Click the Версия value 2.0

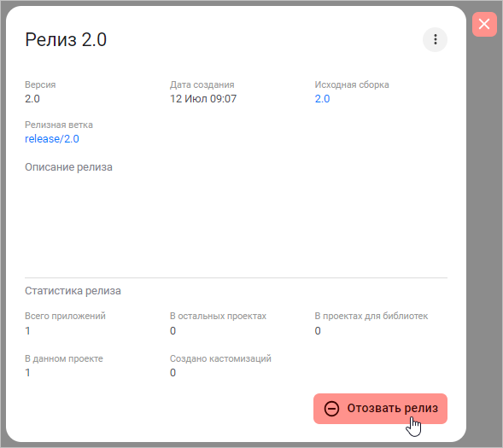click(x=32, y=99)
